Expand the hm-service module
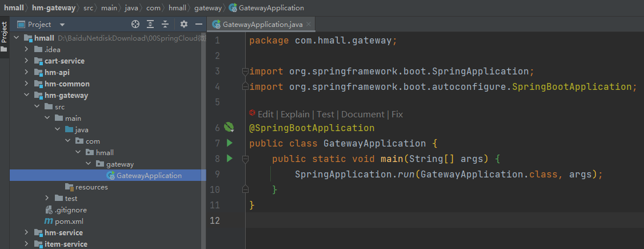 tap(26, 232)
